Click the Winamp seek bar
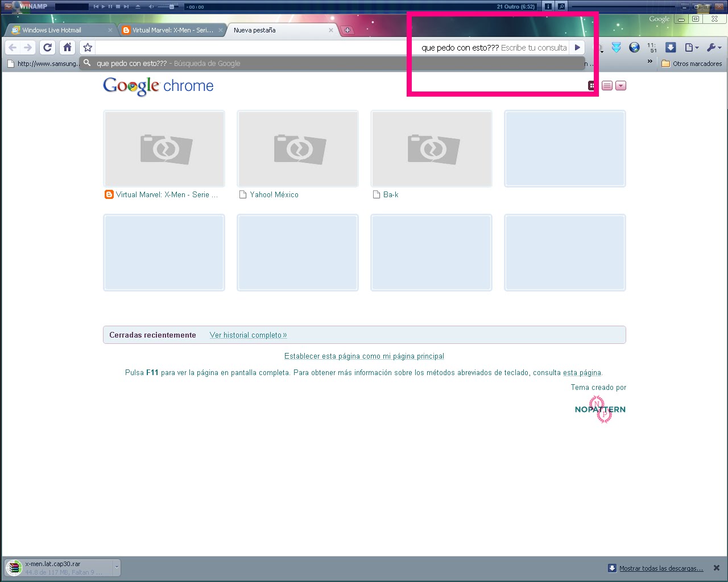This screenshot has width=728, height=582. click(623, 7)
